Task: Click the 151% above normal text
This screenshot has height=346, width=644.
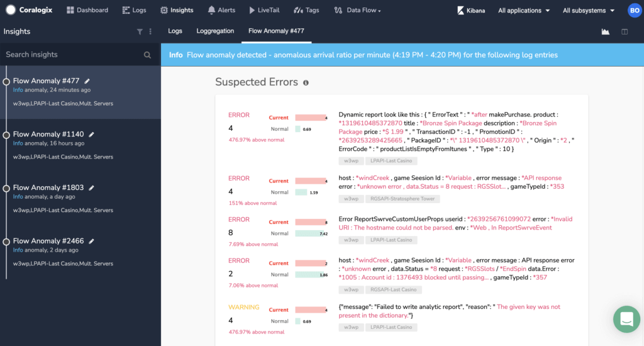Action: point(253,203)
